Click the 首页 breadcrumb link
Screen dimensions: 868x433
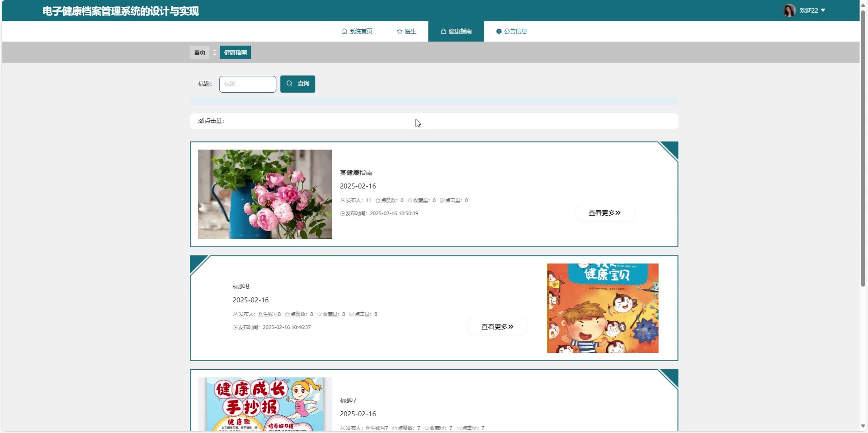199,52
